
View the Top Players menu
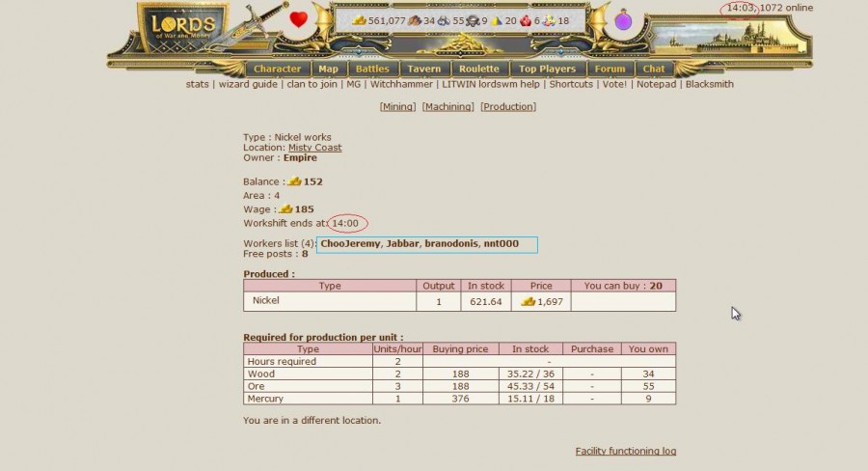pyautogui.click(x=547, y=69)
